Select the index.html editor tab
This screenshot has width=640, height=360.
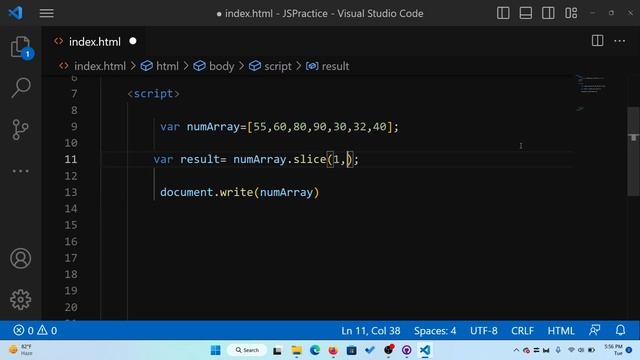pos(93,41)
